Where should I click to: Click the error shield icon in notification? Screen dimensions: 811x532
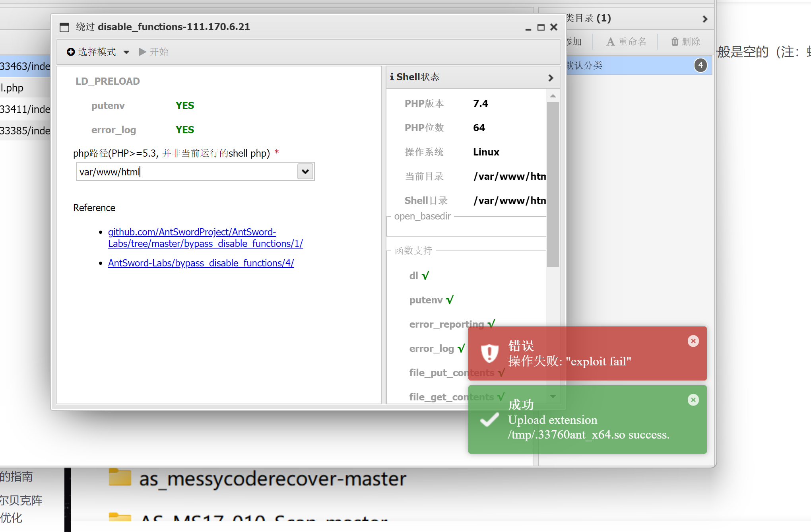click(x=490, y=353)
